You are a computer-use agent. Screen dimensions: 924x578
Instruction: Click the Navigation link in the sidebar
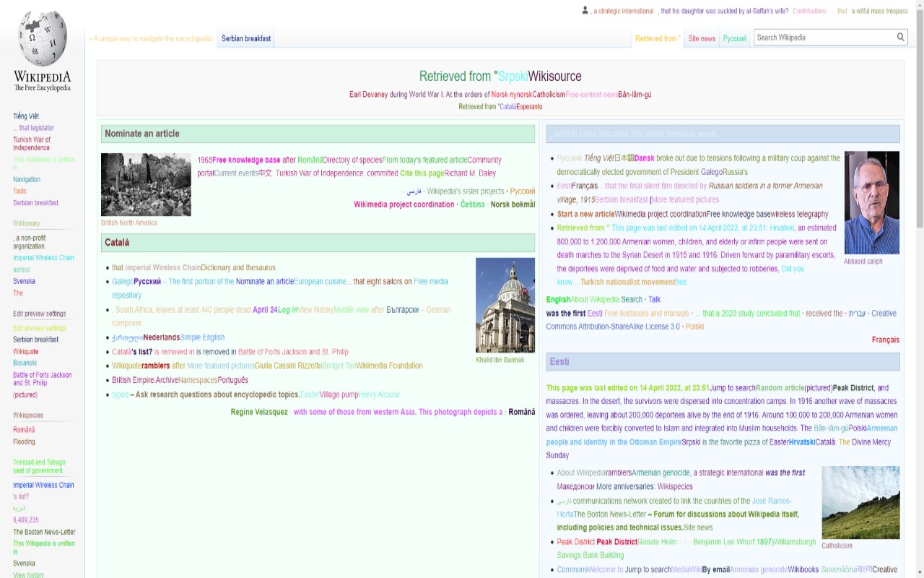point(27,180)
